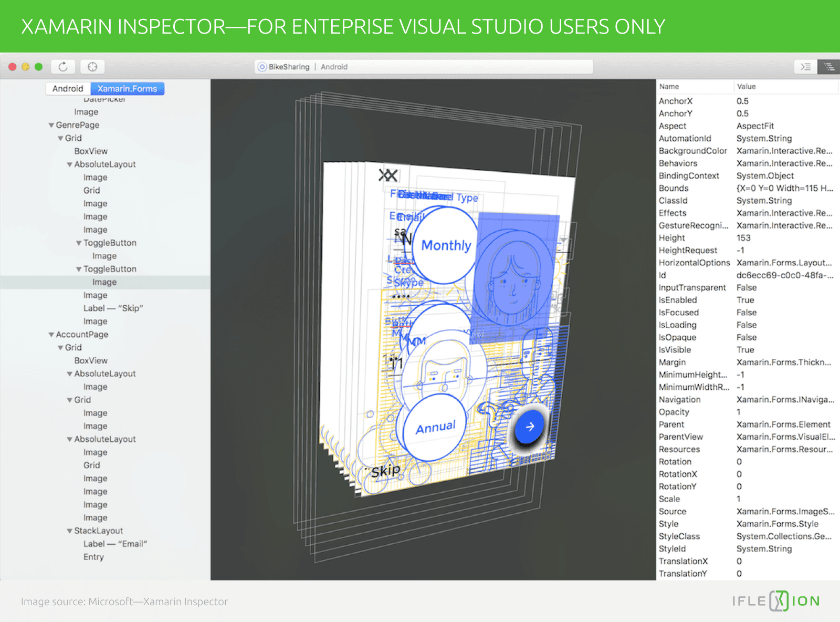
Task: Click the BikeSharing app target icon
Action: tap(262, 67)
